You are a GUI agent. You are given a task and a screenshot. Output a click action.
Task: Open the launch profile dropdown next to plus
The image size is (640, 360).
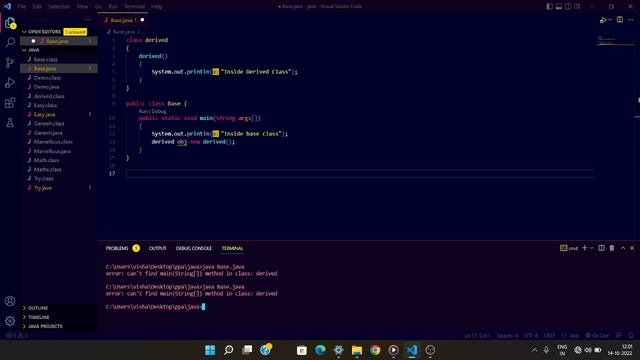coord(591,248)
